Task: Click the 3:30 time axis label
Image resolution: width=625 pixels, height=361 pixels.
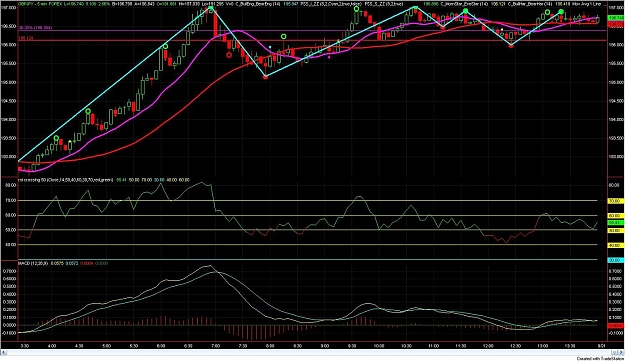Action: click(x=24, y=346)
